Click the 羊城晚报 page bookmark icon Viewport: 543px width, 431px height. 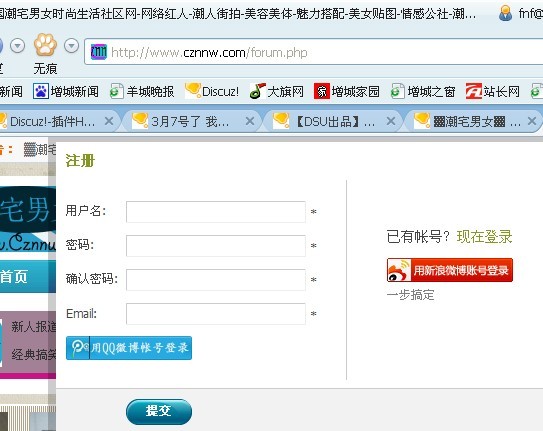[x=117, y=91]
